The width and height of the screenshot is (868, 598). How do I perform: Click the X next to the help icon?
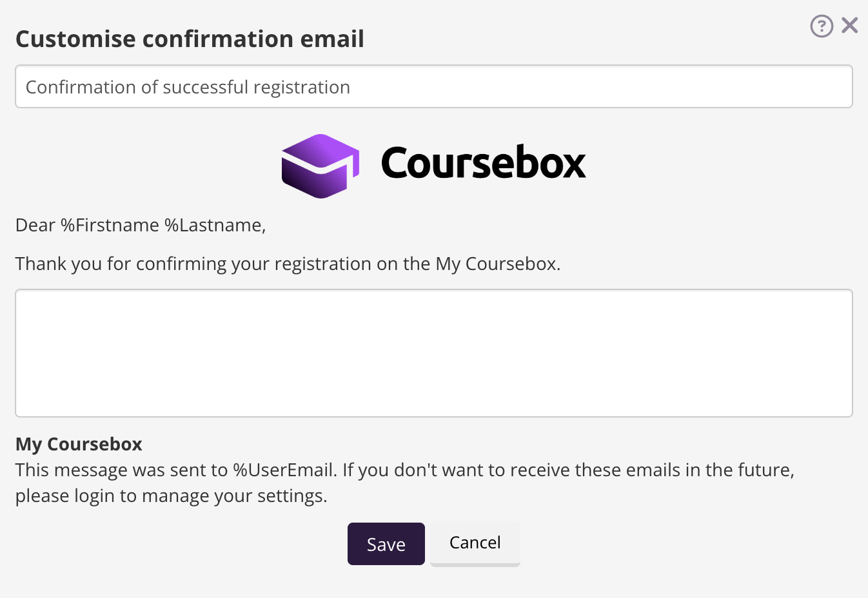[x=849, y=24]
